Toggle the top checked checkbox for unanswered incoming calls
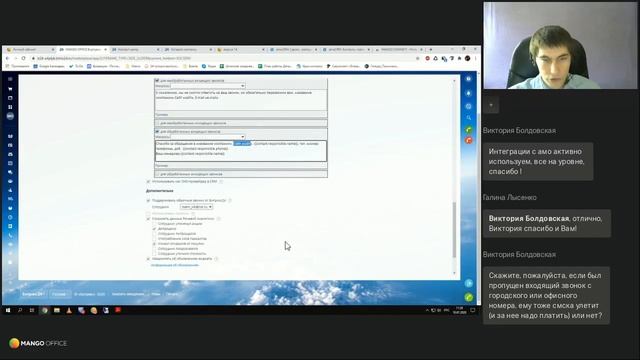 157,80
